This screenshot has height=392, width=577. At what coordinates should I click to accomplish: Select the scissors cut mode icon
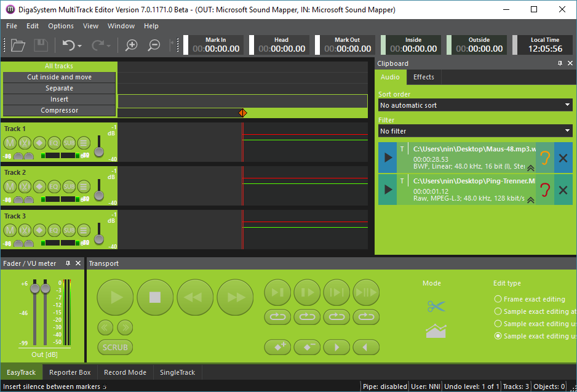click(x=436, y=306)
